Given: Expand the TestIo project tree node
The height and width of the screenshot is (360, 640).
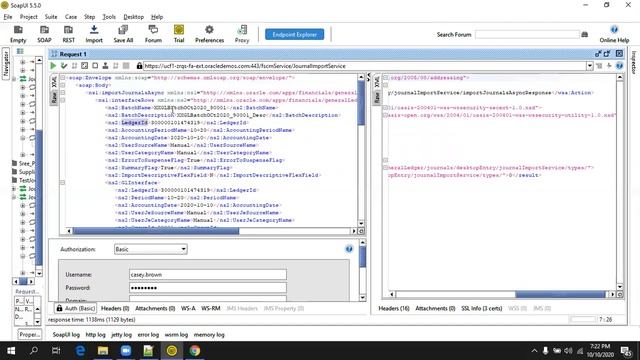Looking at the screenshot, I should tap(15, 180).
